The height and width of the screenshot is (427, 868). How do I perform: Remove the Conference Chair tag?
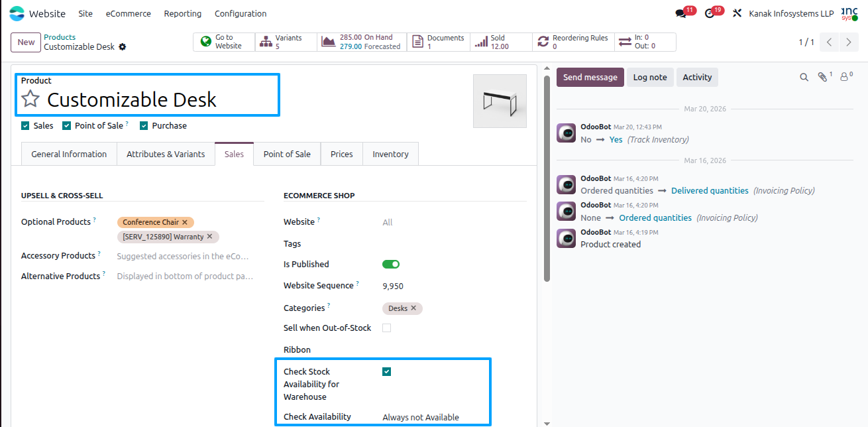(x=185, y=222)
